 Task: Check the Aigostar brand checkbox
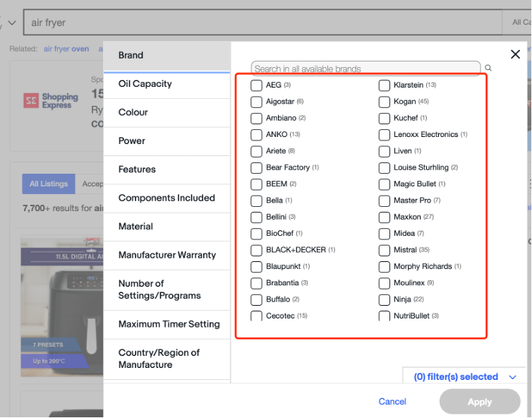tap(256, 102)
